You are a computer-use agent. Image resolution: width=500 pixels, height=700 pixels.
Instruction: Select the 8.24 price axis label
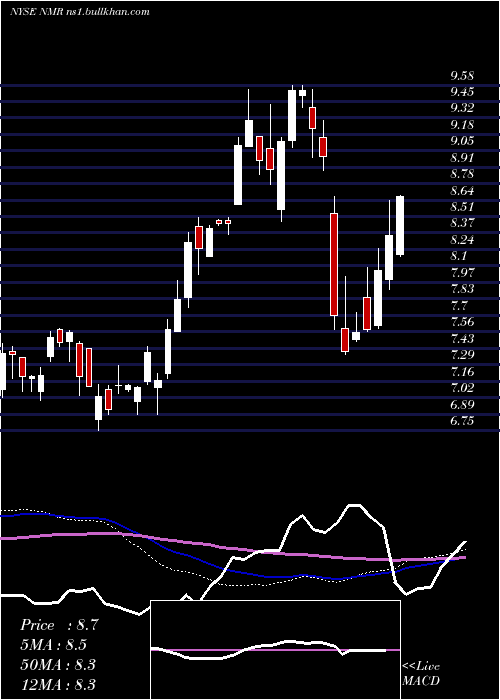(462, 240)
